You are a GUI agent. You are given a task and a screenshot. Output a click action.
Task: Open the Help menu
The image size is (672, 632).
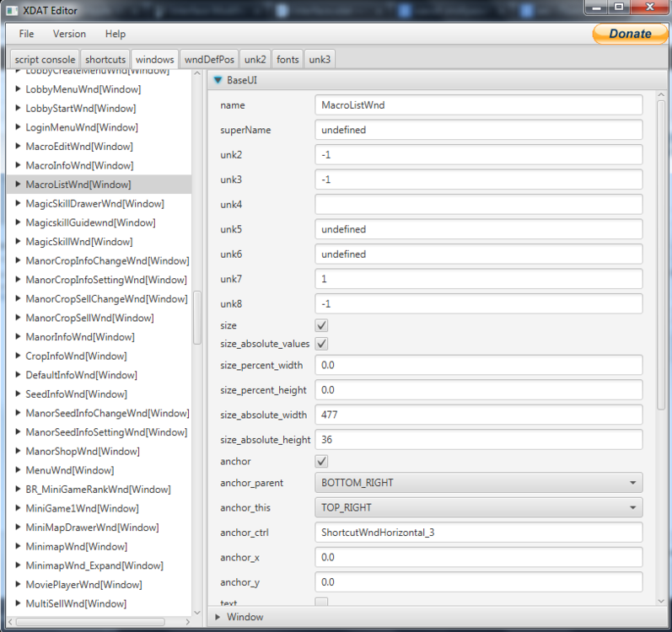(116, 34)
